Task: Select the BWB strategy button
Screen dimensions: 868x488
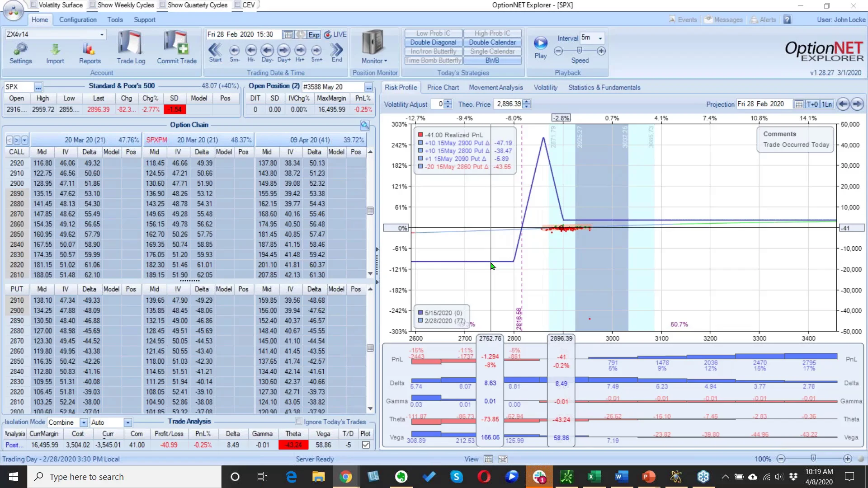Action: click(492, 61)
